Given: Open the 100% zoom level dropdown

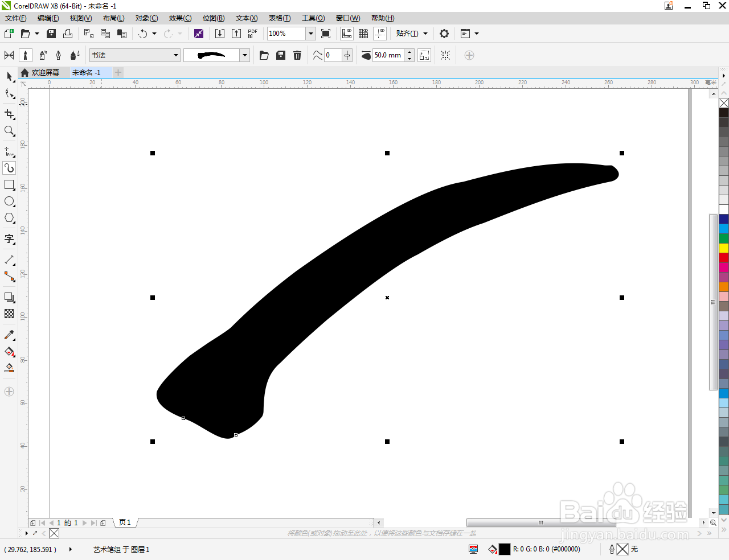Looking at the screenshot, I should tap(311, 34).
